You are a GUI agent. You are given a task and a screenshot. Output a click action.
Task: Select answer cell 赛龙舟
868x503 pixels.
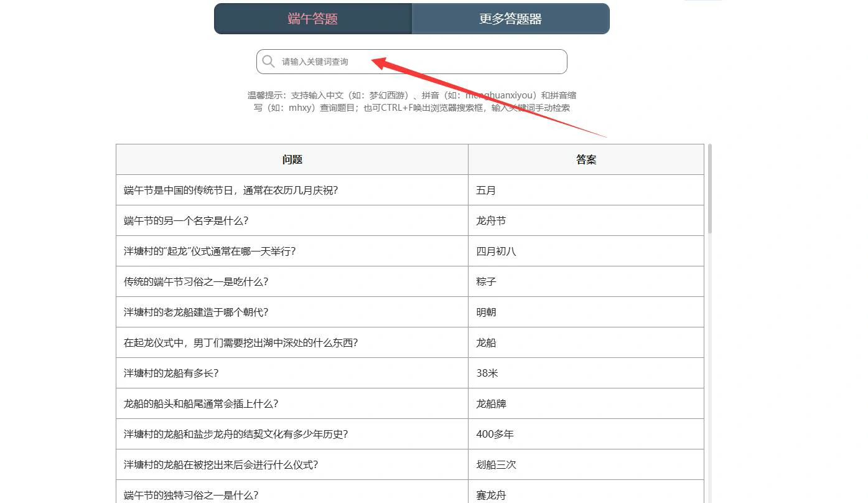click(586, 492)
